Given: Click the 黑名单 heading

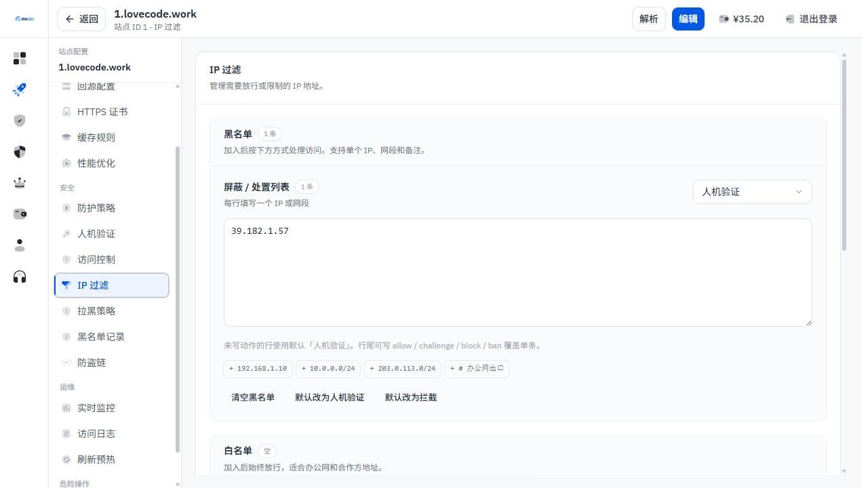Looking at the screenshot, I should pyautogui.click(x=238, y=134).
